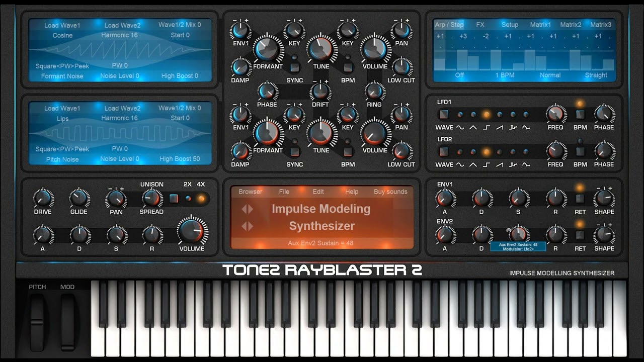This screenshot has height=362, width=644.
Task: Toggle the lower oscillator SYNC button
Action: pos(295,151)
